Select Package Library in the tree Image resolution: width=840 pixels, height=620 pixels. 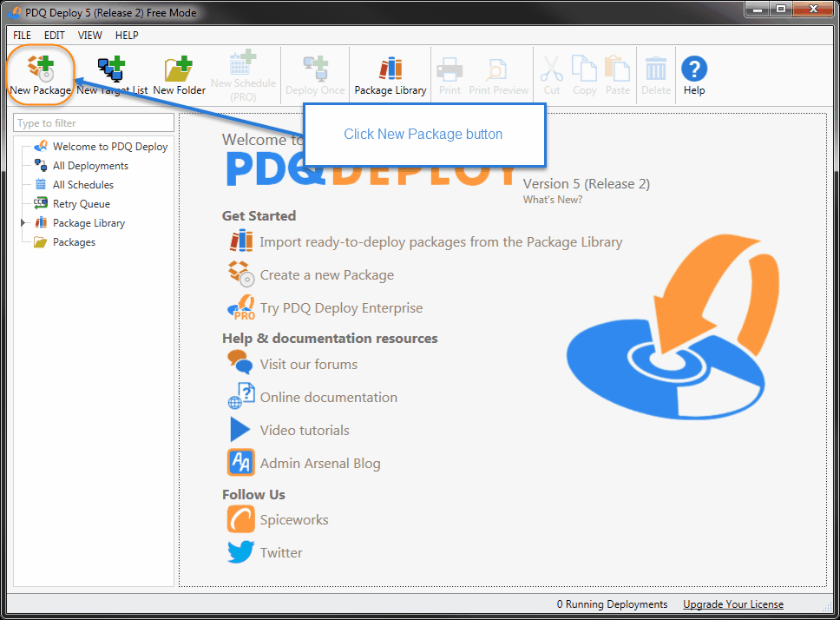click(x=80, y=223)
